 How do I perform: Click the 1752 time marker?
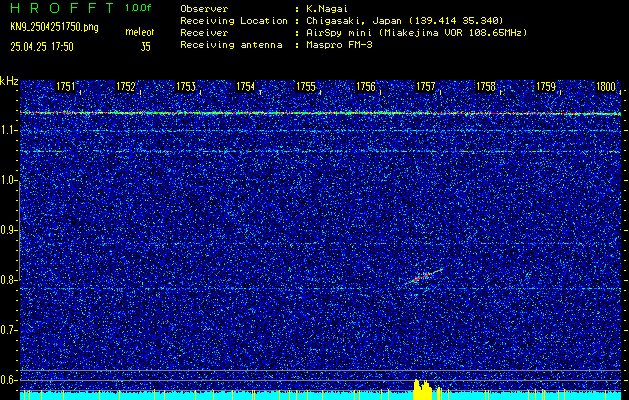point(126,87)
